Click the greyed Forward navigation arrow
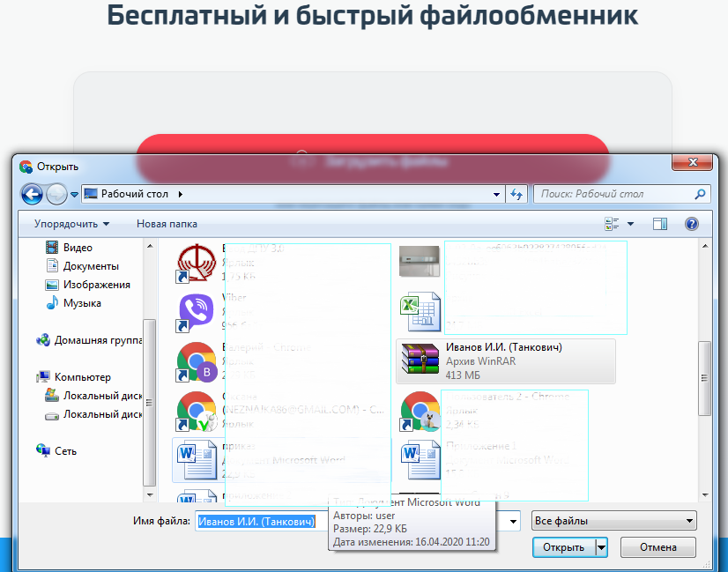This screenshot has height=572, width=728. pyautogui.click(x=56, y=194)
